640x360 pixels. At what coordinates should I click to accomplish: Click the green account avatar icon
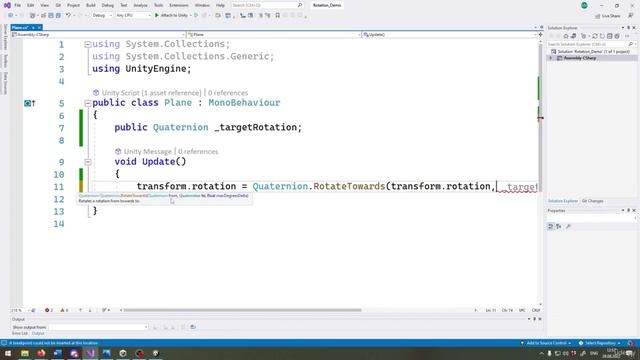(x=584, y=5)
